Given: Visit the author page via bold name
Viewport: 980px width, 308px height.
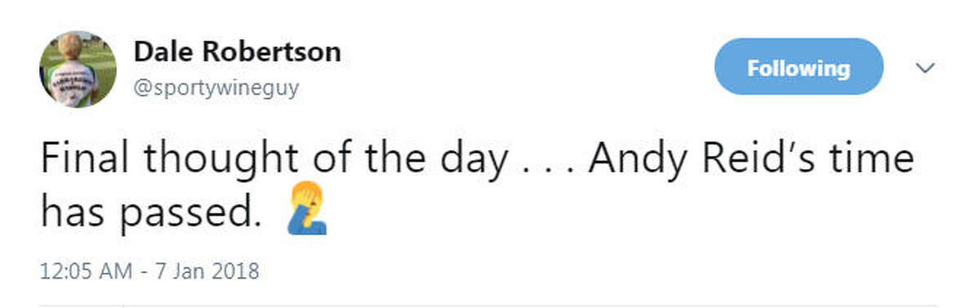Looking at the screenshot, I should click(237, 53).
